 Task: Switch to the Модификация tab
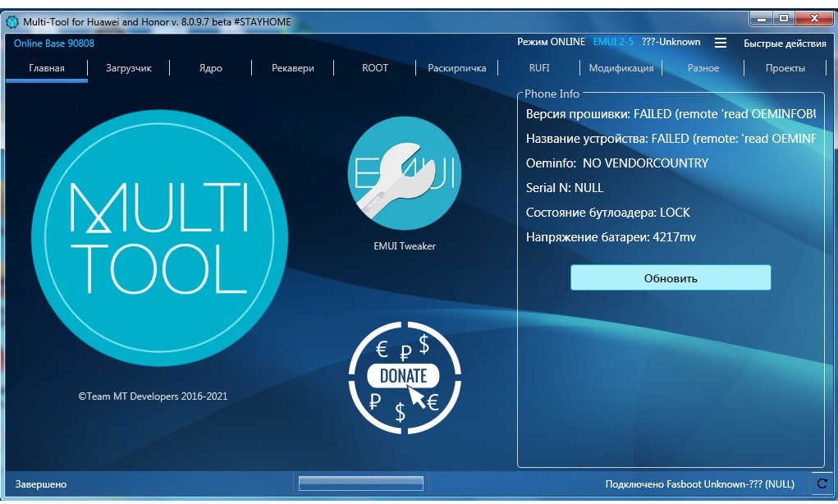coord(621,68)
